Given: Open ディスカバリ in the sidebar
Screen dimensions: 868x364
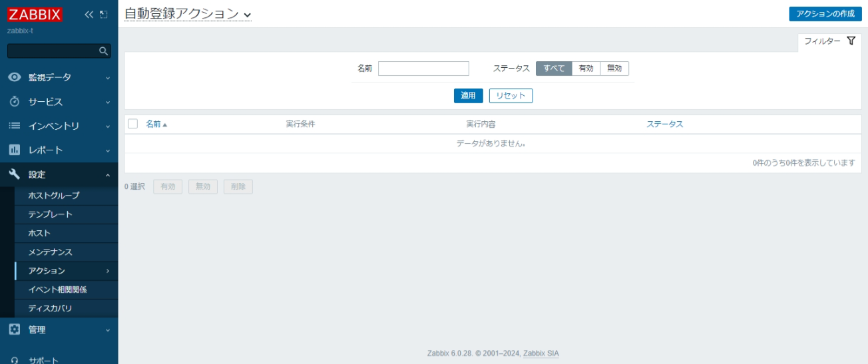Looking at the screenshot, I should (66, 309).
